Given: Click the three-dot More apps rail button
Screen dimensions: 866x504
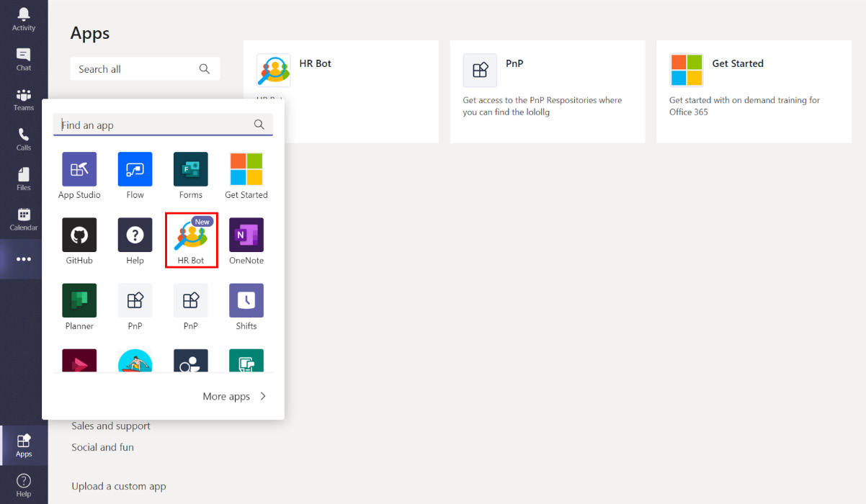Looking at the screenshot, I should tap(24, 259).
